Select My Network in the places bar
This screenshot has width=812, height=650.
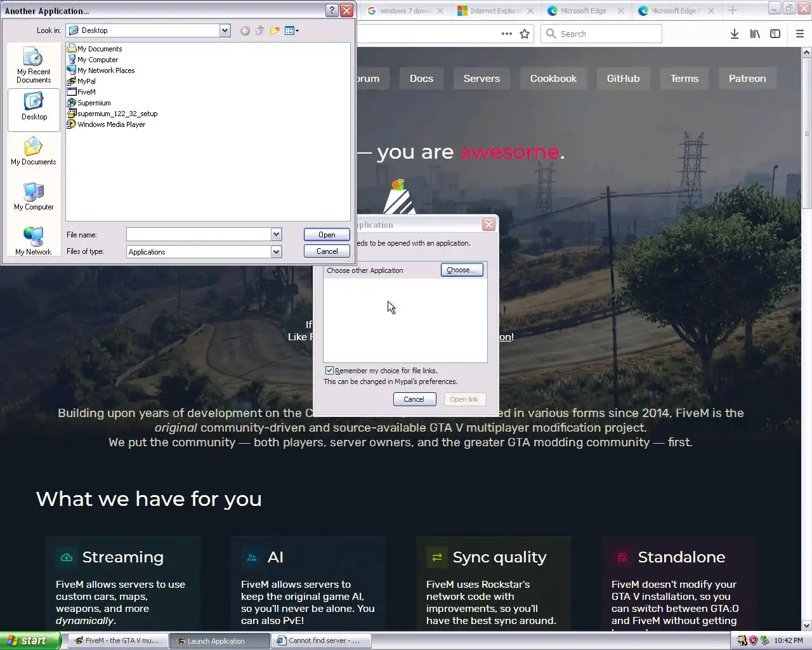[34, 241]
